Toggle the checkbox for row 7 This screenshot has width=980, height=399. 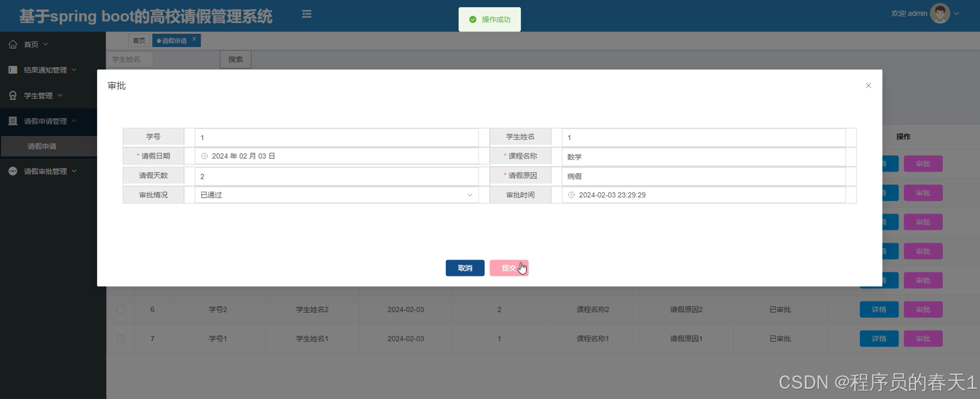click(121, 339)
